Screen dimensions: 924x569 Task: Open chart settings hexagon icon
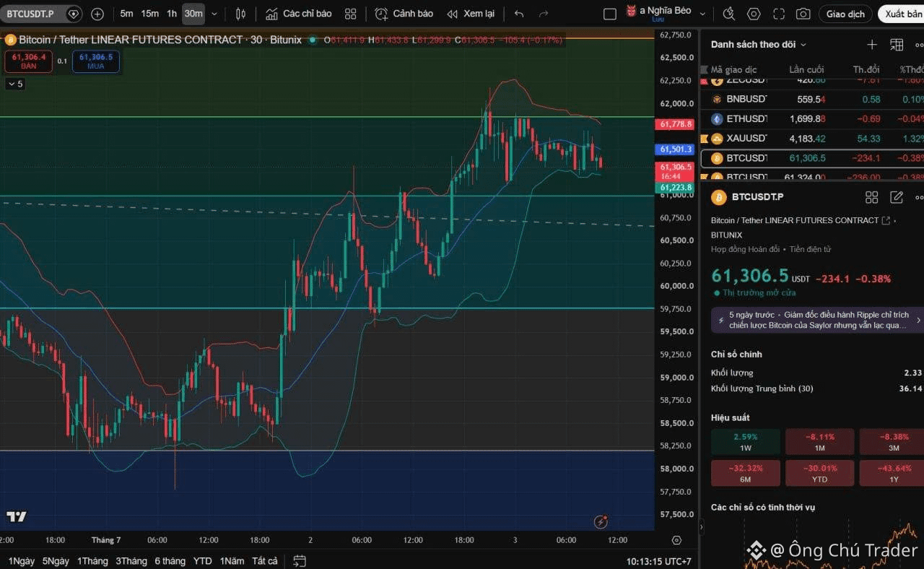click(x=754, y=14)
